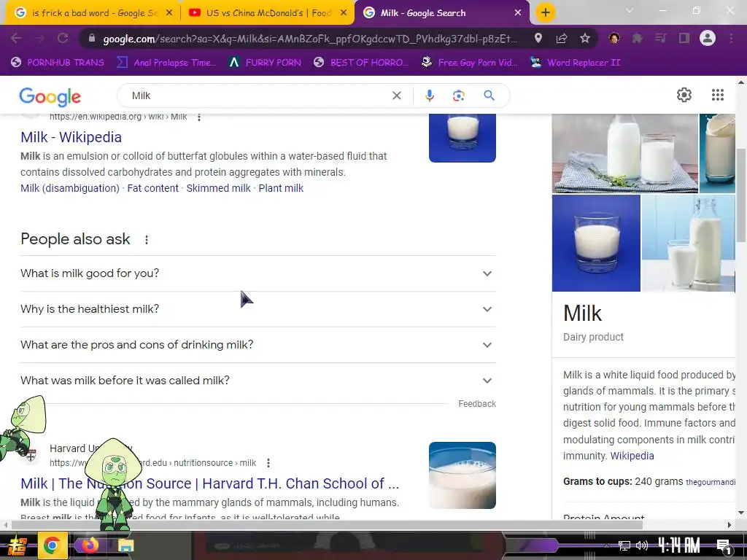Expand pros and cons of drinking milk question
This screenshot has height=560, width=747.
tap(258, 345)
